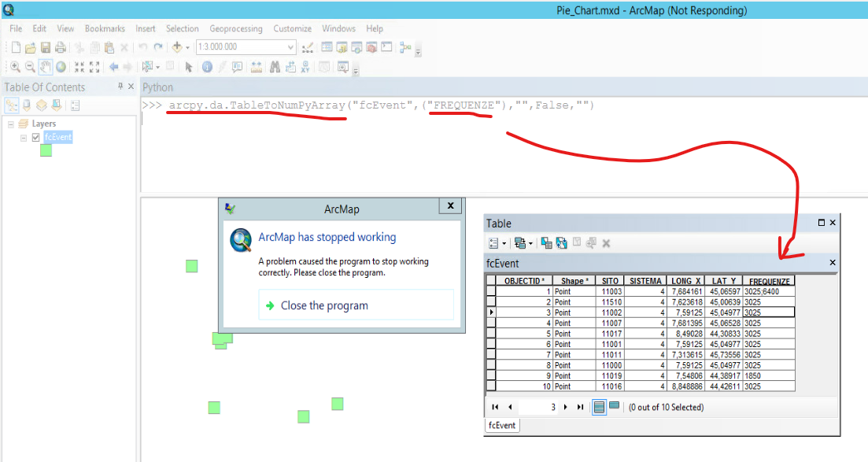
Task: Click the Full Extent globe icon
Action: coord(61,67)
